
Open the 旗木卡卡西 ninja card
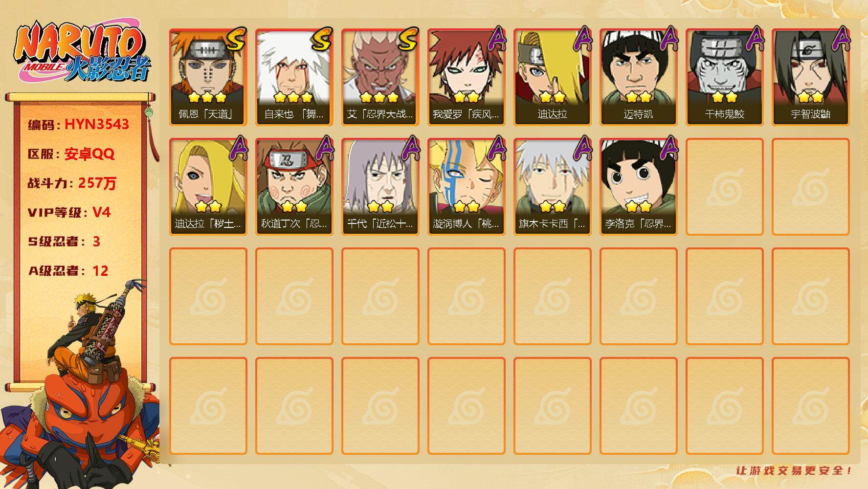point(552,186)
